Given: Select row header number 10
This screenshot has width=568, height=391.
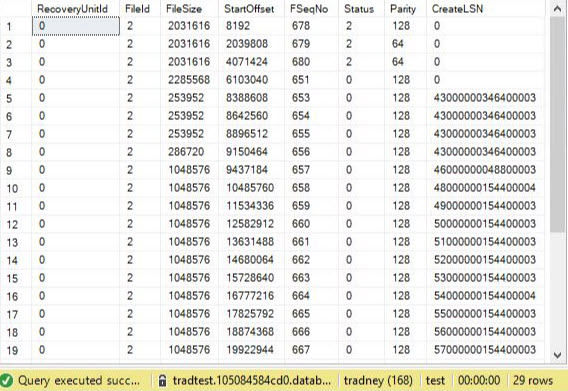Looking at the screenshot, I should 12,188.
